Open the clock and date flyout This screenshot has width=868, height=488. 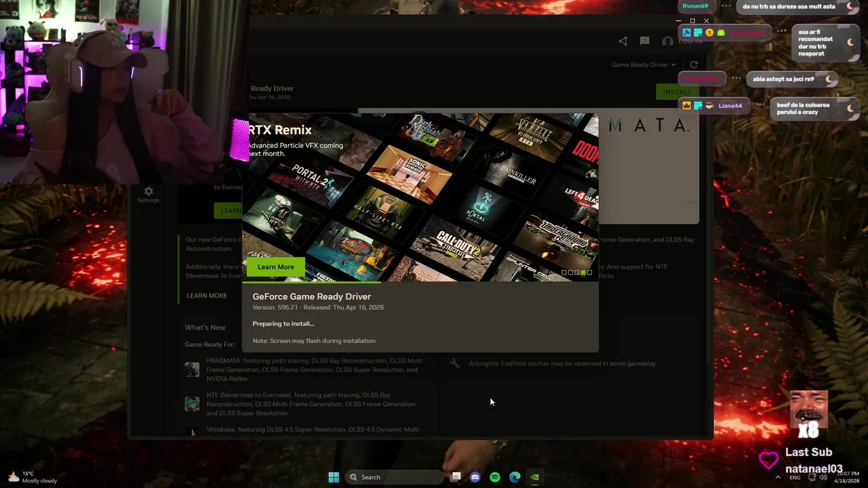[x=848, y=477]
